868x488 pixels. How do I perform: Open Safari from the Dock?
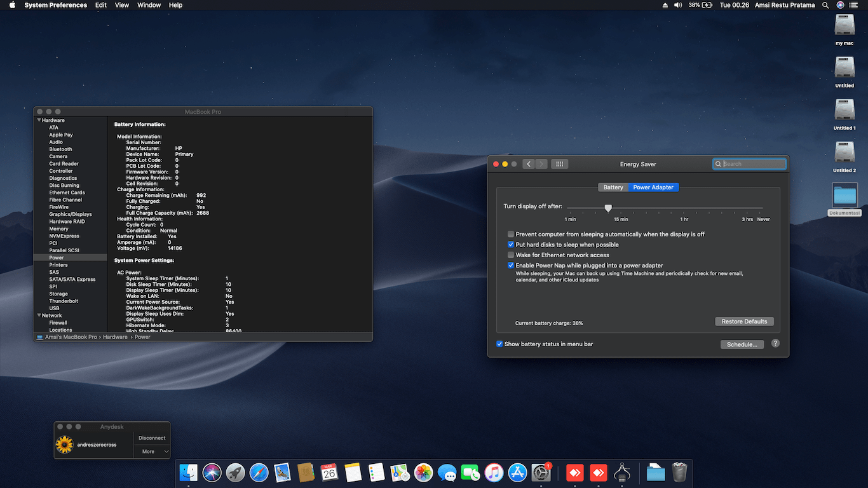(259, 473)
